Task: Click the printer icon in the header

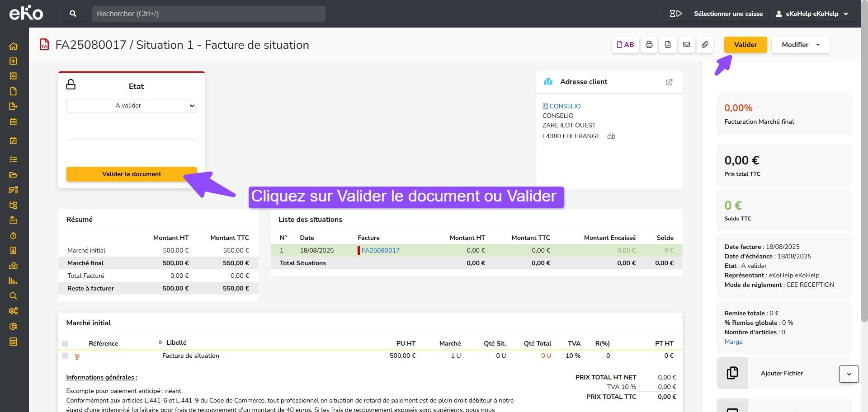Action: (x=649, y=45)
